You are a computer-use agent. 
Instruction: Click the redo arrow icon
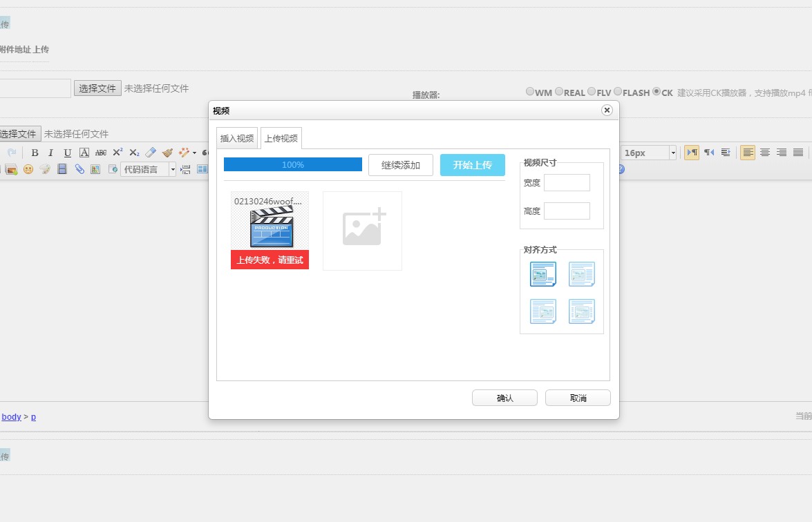point(12,153)
